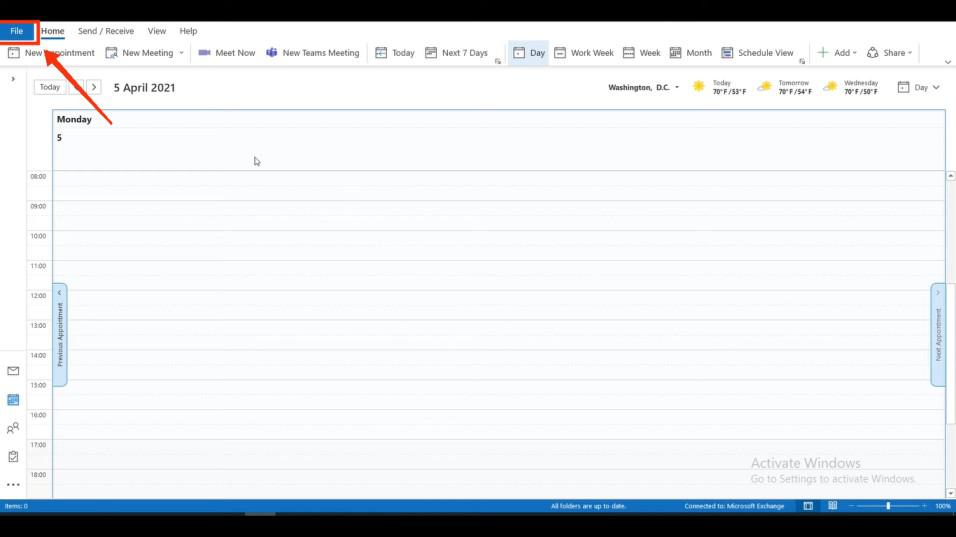Image resolution: width=956 pixels, height=537 pixels.
Task: Switch to the Home ribbon tab
Action: click(x=52, y=31)
